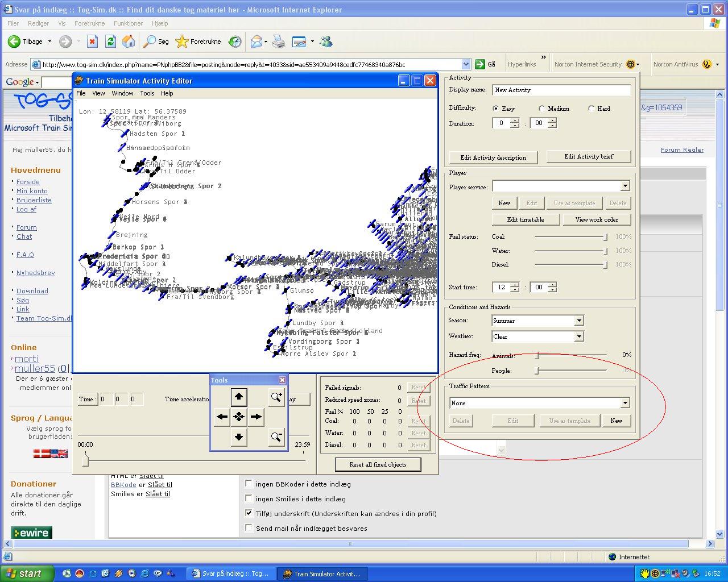
Task: Click the Norton AntiVirus yellow icon
Action: pyautogui.click(x=707, y=64)
